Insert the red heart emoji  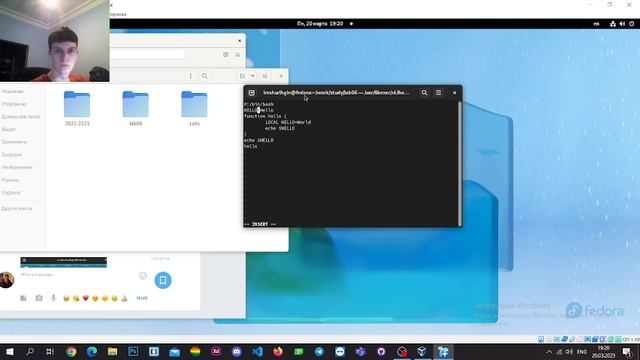[85, 298]
